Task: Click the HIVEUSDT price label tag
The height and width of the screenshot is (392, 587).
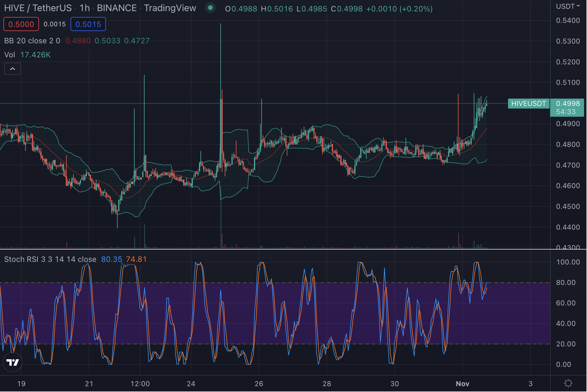Action: 528,104
